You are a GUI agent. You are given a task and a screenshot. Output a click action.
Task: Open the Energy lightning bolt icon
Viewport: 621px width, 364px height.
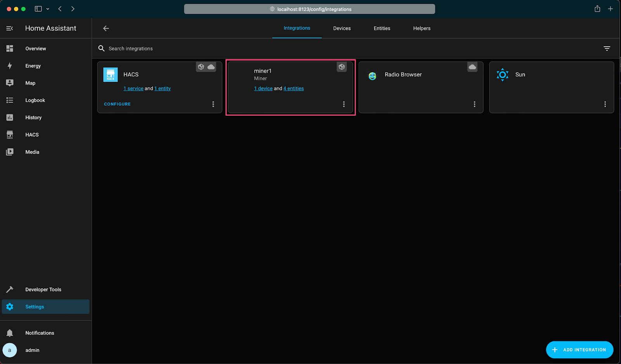(10, 66)
